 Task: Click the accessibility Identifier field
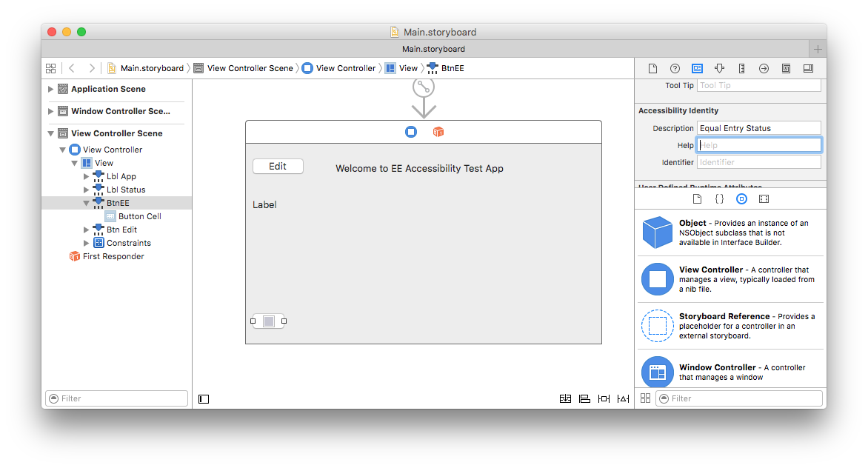758,163
